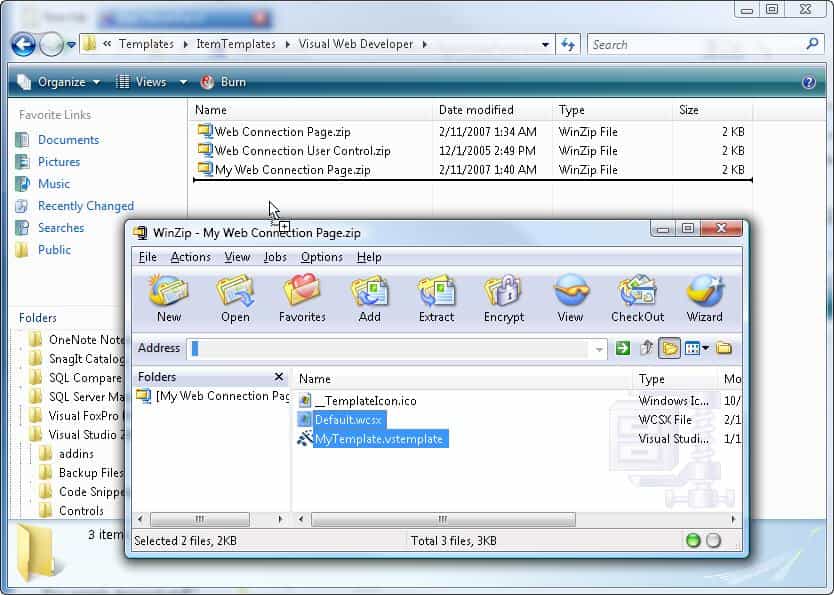Image resolution: width=834 pixels, height=595 pixels.
Task: Go up one level in WinZip
Action: point(647,348)
